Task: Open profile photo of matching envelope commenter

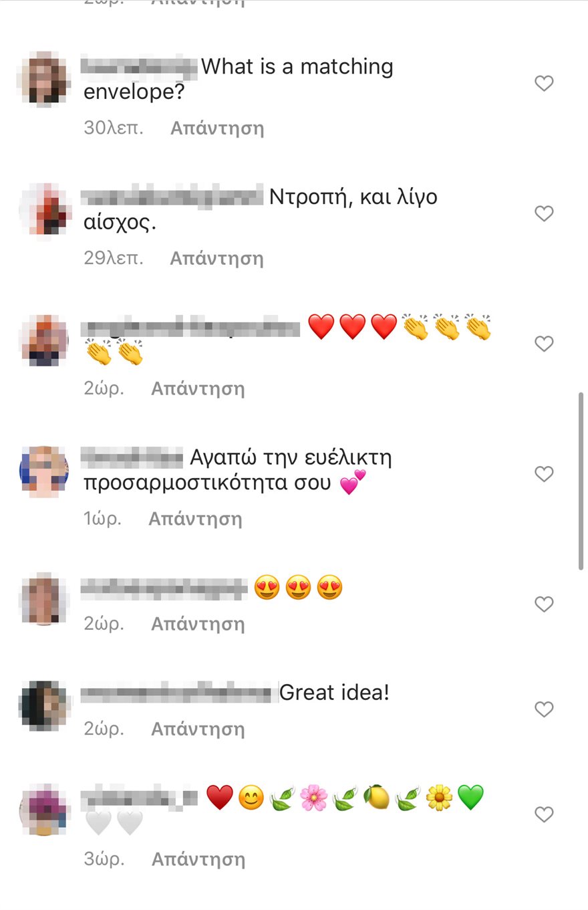Action: (44, 79)
